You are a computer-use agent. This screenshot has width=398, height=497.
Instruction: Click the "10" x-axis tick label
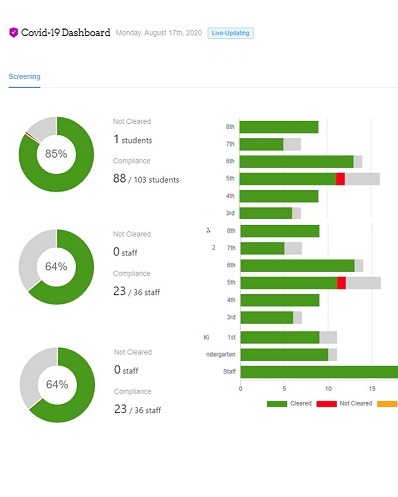click(x=328, y=389)
